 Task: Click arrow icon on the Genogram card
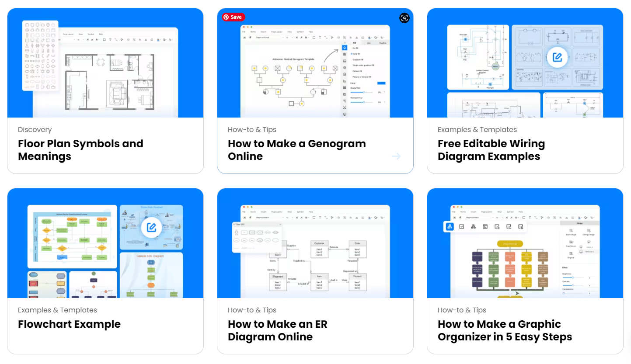(396, 156)
